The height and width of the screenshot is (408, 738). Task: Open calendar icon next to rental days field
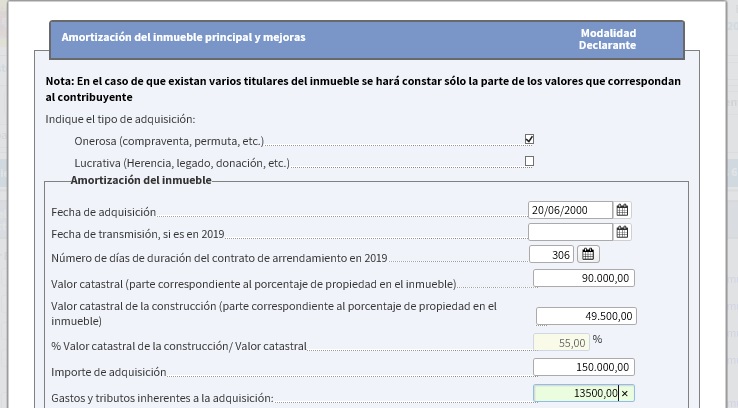pyautogui.click(x=587, y=255)
